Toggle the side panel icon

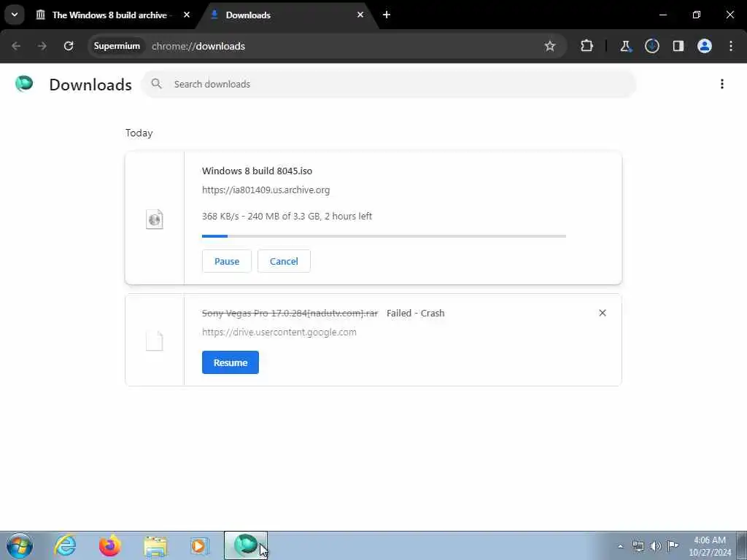(x=678, y=46)
